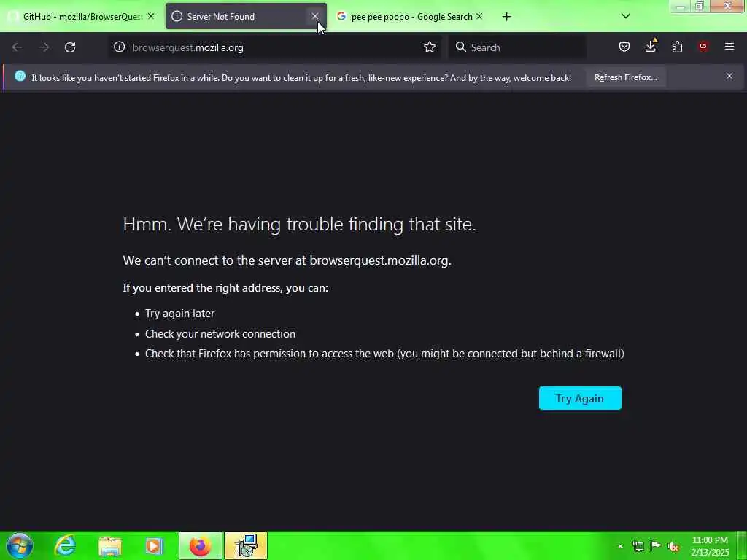Open the Extensions puzzle-piece menu
This screenshot has width=747, height=560.
click(677, 47)
